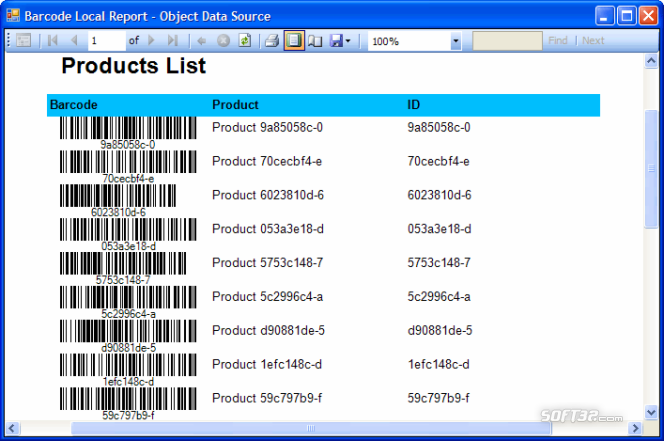Go to the previous page
Viewport: 664px width, 441px height.
click(x=74, y=41)
